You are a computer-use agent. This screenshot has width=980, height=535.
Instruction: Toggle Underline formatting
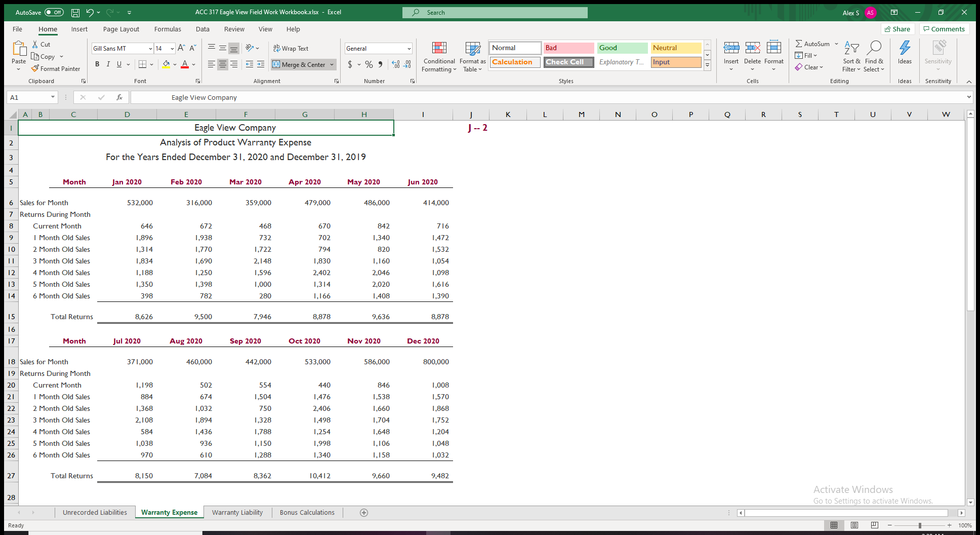[x=119, y=64]
